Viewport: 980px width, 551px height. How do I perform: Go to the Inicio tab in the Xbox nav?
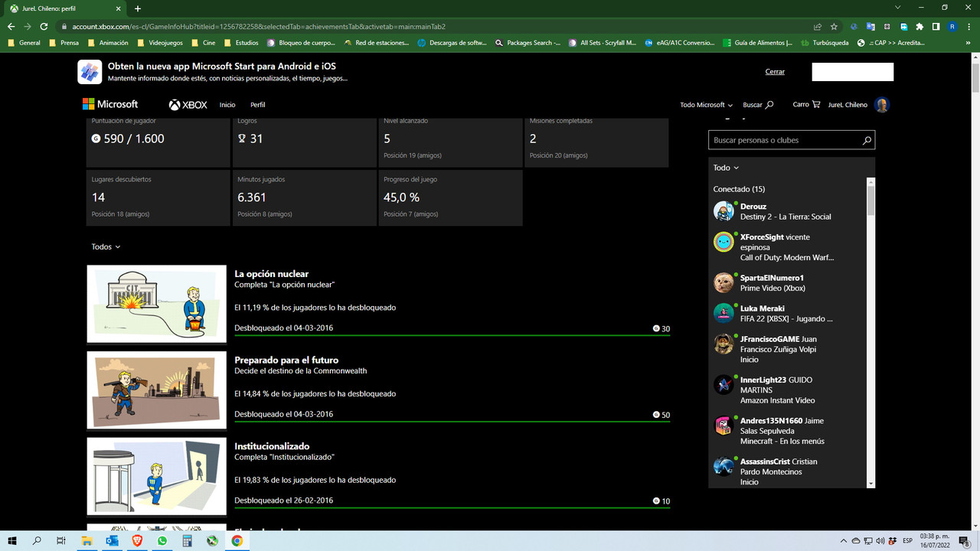227,105
